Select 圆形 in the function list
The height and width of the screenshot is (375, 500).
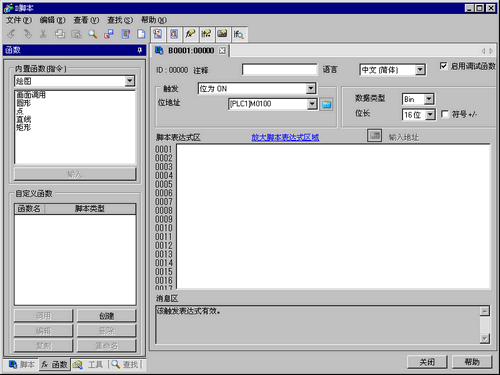coord(24,103)
